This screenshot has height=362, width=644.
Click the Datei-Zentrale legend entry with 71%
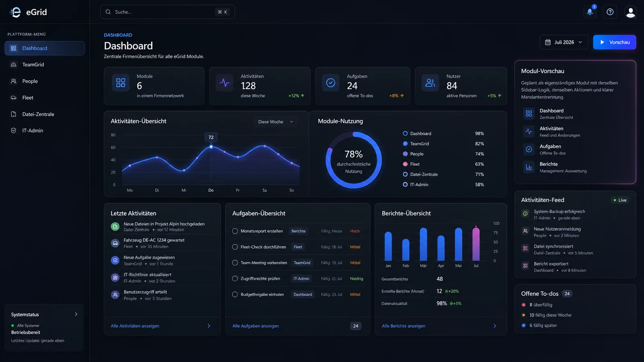444,175
